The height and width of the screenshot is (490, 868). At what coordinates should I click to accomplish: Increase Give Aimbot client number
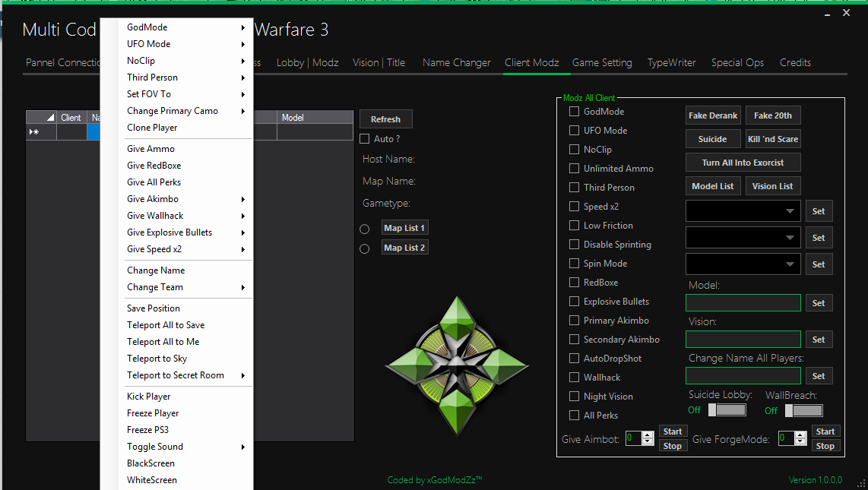[648, 435]
